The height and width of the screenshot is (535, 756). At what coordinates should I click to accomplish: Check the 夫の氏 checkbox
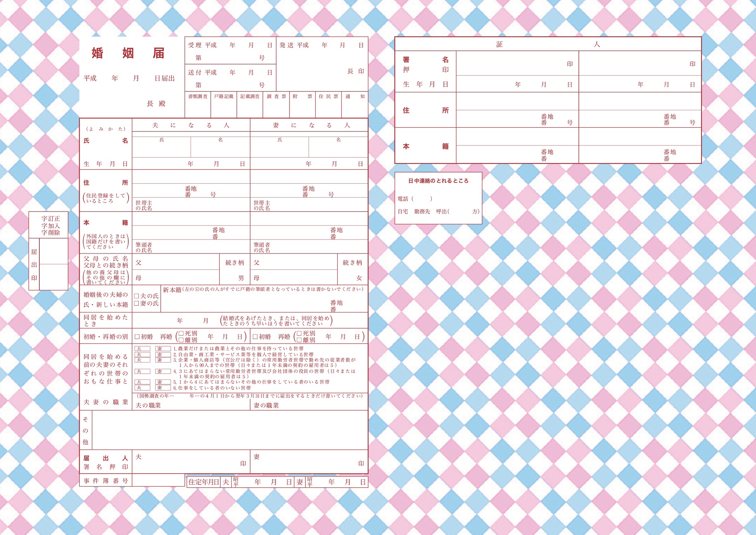(x=136, y=296)
